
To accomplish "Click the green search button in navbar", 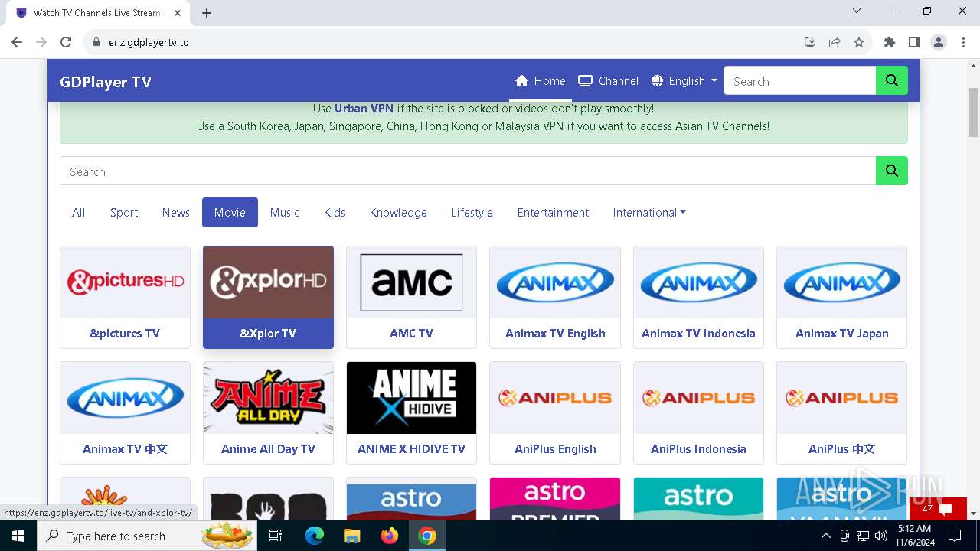I will pyautogui.click(x=891, y=80).
